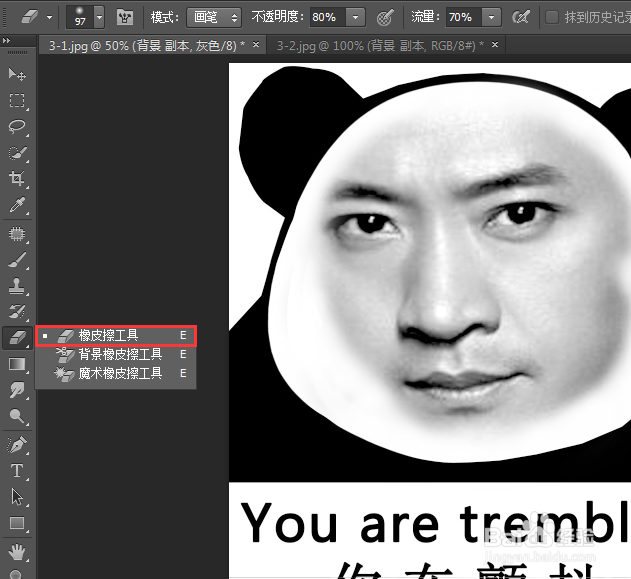Open the 模式 画笔 dropdown
Viewport: 631px width, 579px height.
click(x=214, y=17)
